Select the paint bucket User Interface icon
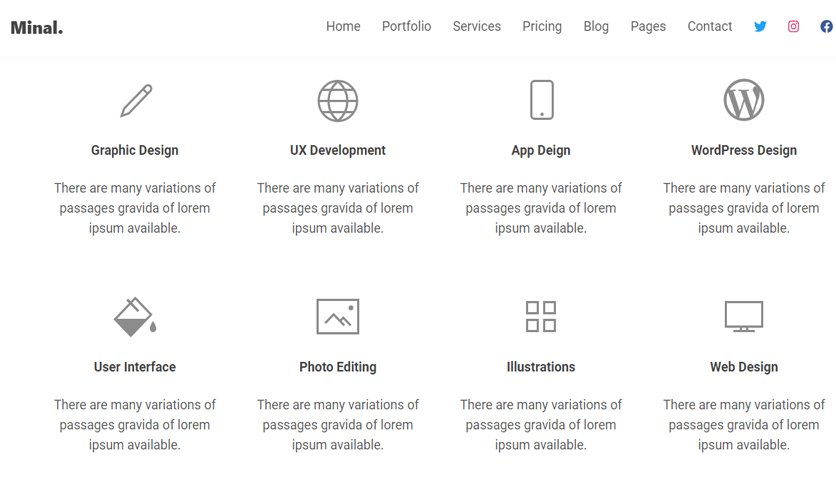The height and width of the screenshot is (484, 836). tap(135, 317)
